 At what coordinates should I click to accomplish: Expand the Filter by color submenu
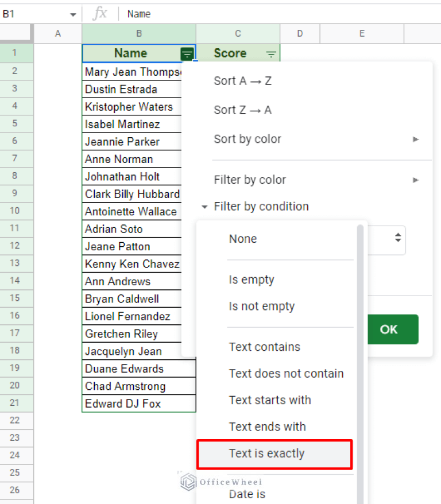click(416, 180)
